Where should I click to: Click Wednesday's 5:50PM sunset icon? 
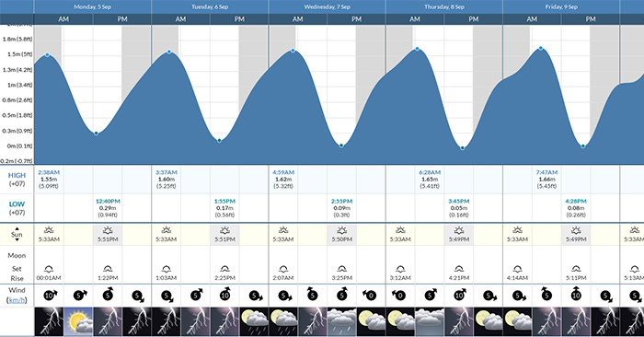(341, 230)
